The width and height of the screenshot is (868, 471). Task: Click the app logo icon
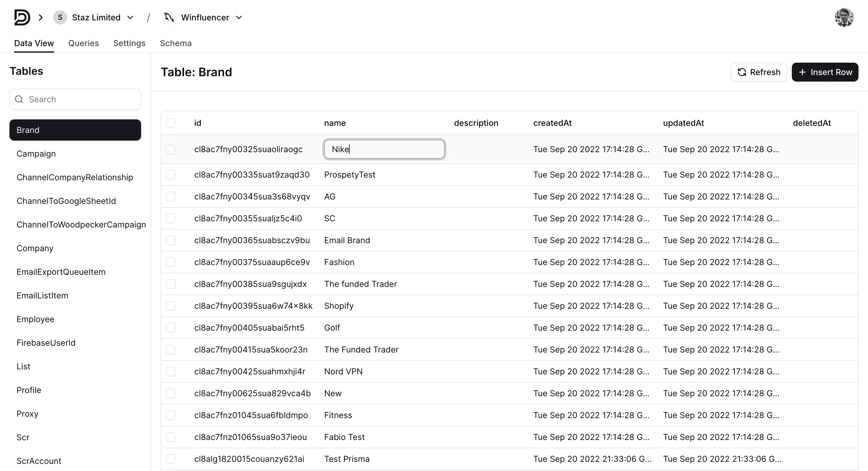point(22,17)
